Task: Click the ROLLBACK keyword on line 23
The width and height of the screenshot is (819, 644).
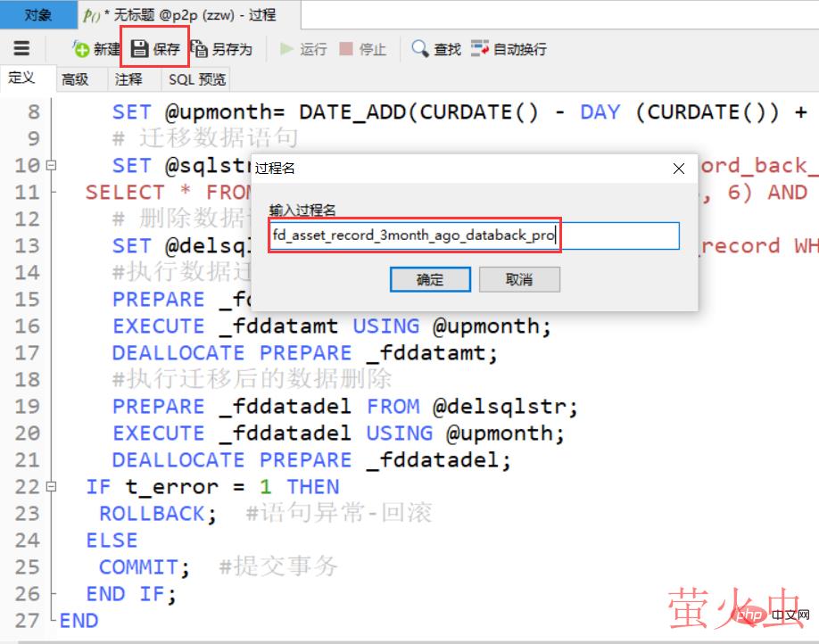Action: [x=152, y=514]
